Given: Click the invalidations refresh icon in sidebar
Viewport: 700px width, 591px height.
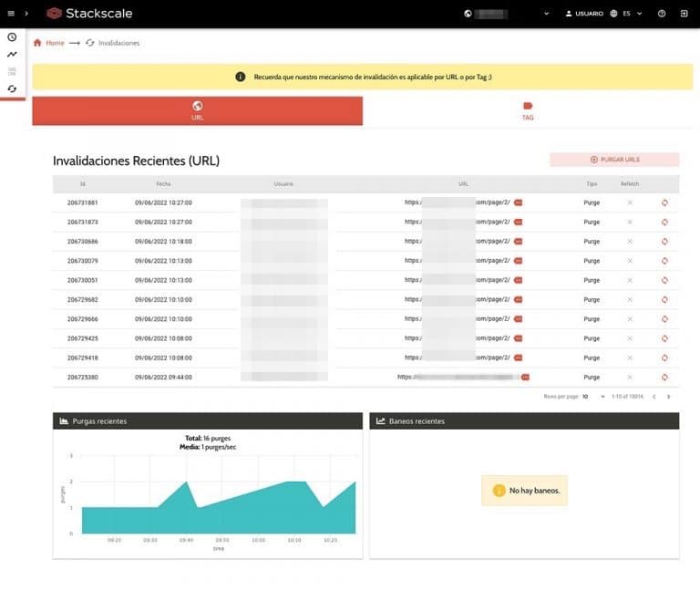Looking at the screenshot, I should pyautogui.click(x=12, y=88).
